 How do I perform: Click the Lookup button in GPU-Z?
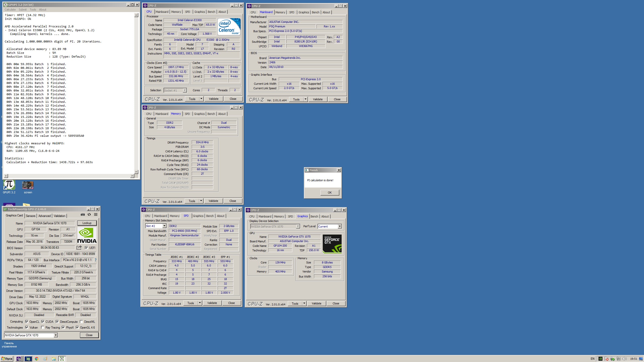point(87,223)
